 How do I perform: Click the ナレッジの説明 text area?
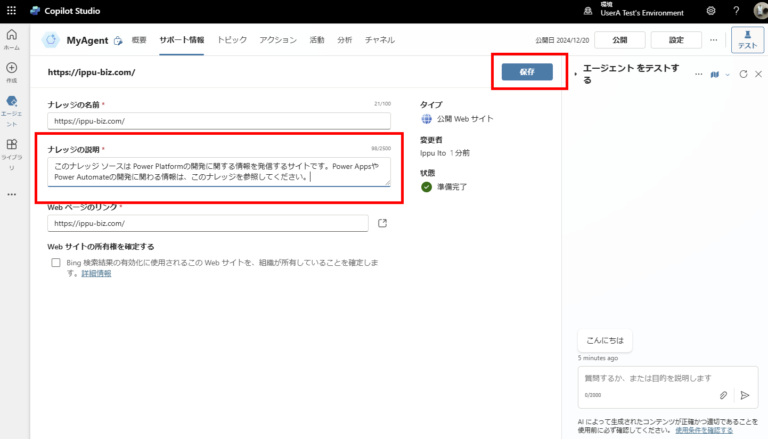click(219, 171)
